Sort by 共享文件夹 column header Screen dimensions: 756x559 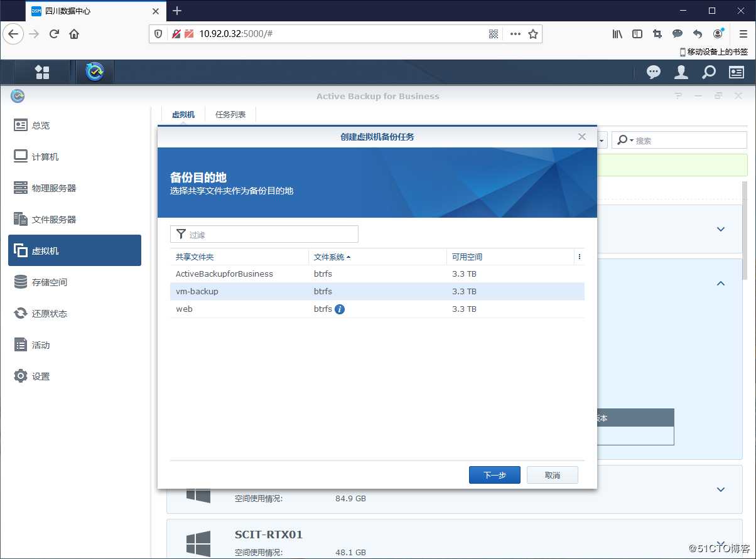coord(239,257)
